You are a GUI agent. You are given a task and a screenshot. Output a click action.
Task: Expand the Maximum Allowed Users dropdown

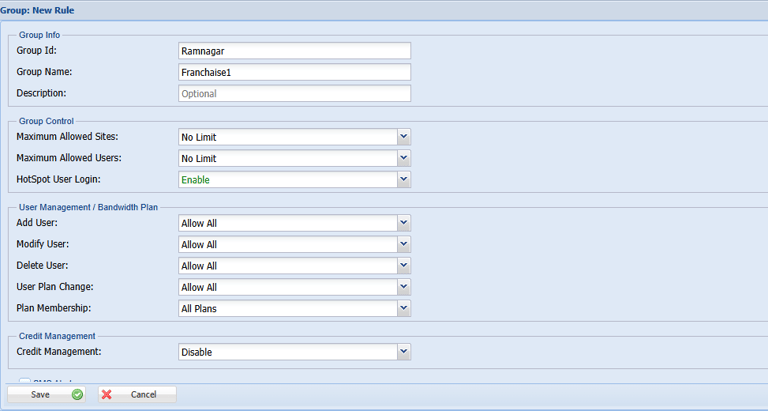tap(403, 158)
